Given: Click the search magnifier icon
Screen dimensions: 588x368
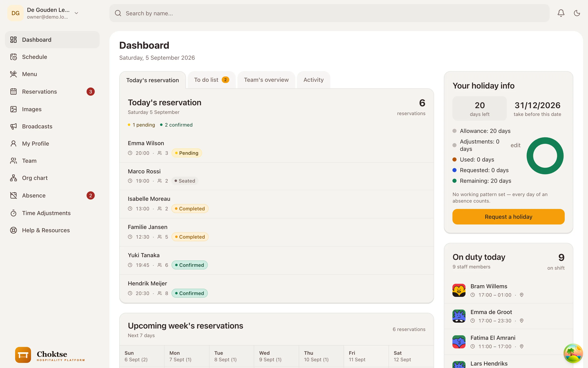Looking at the screenshot, I should tap(118, 13).
